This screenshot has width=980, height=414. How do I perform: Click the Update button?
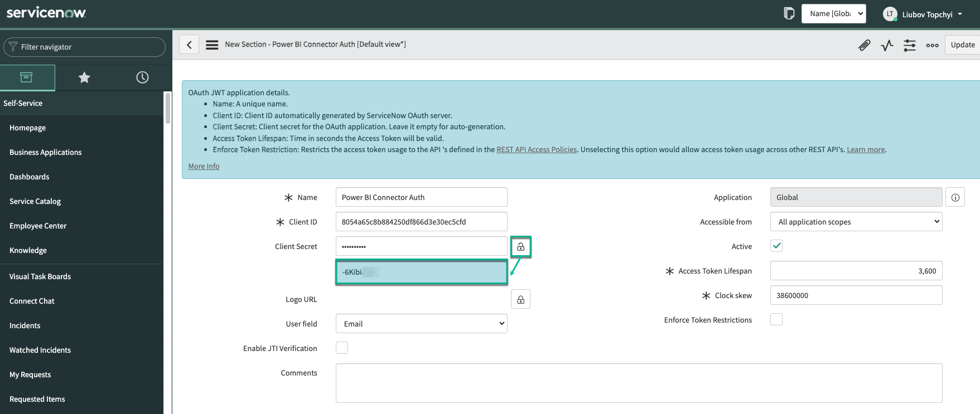[962, 45]
